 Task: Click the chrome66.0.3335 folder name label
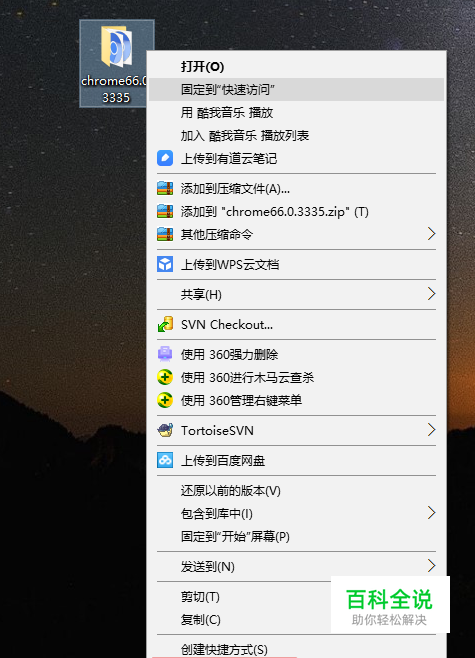coord(114,89)
